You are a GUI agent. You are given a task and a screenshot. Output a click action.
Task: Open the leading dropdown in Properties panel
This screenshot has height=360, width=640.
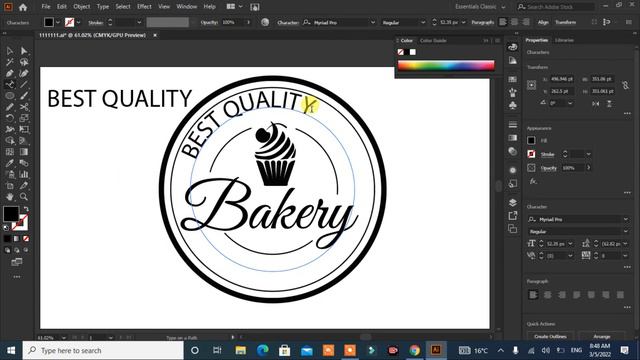[625, 244]
